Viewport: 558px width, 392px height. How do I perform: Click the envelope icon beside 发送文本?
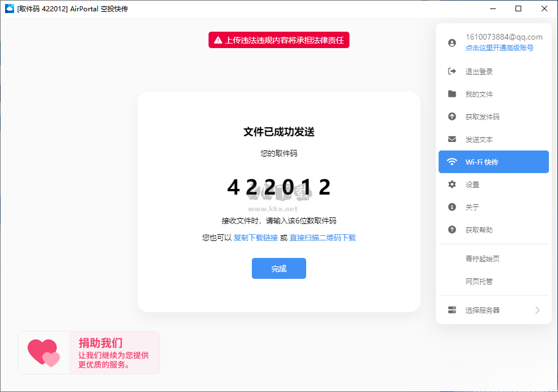452,139
